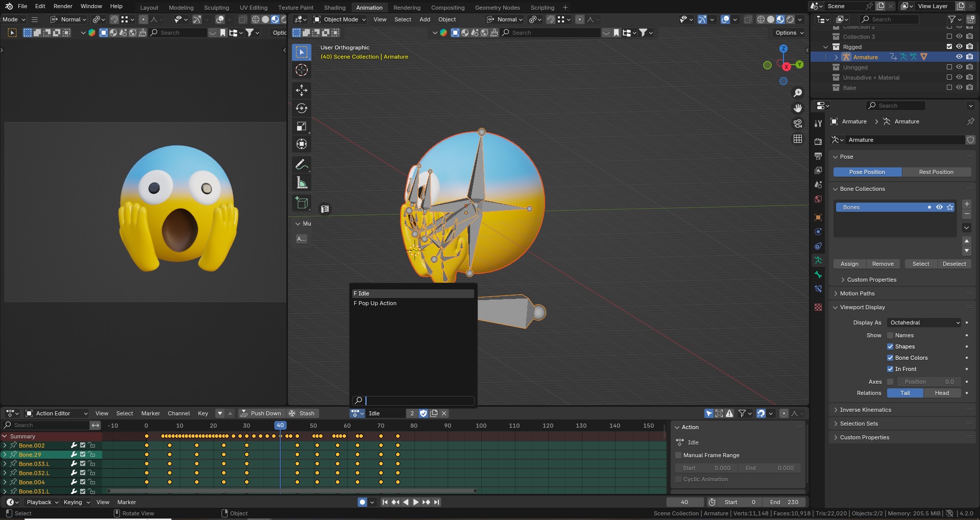Image resolution: width=980 pixels, height=520 pixels.
Task: Uncheck the In Front checkbox
Action: pyautogui.click(x=890, y=369)
